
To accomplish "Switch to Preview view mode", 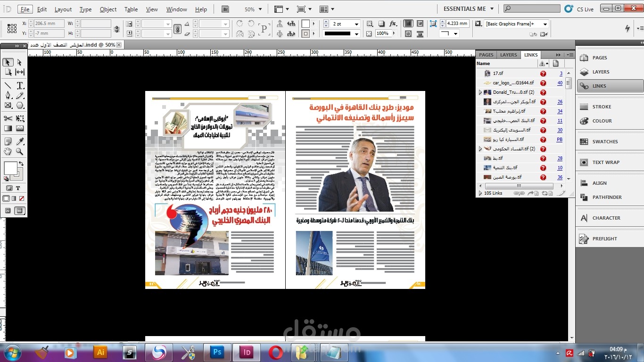I will point(20,211).
